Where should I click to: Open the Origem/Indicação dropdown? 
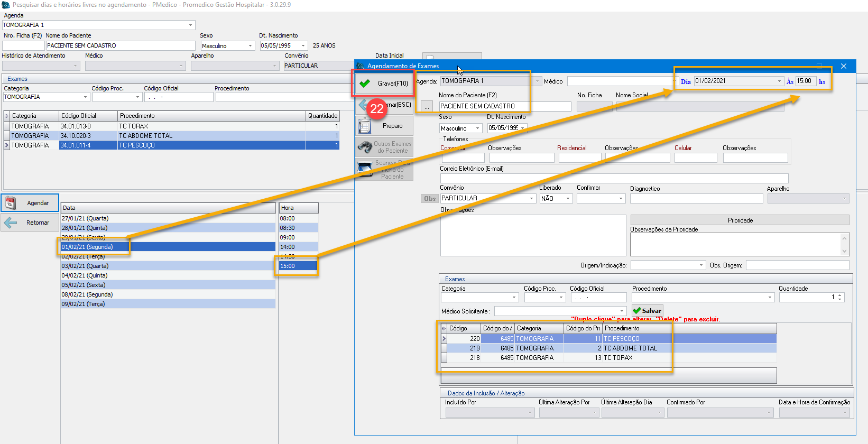[701, 265]
